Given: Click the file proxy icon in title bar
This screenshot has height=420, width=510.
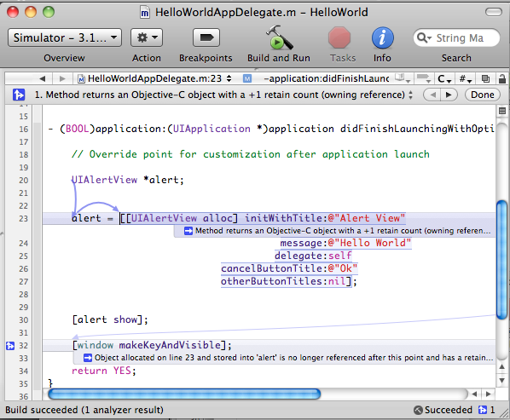Looking at the screenshot, I should [x=145, y=13].
